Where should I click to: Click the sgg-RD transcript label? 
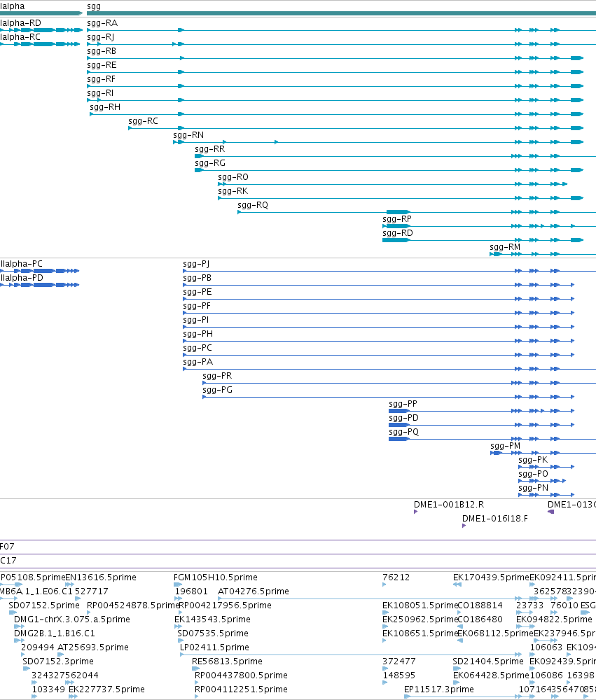[x=398, y=233]
